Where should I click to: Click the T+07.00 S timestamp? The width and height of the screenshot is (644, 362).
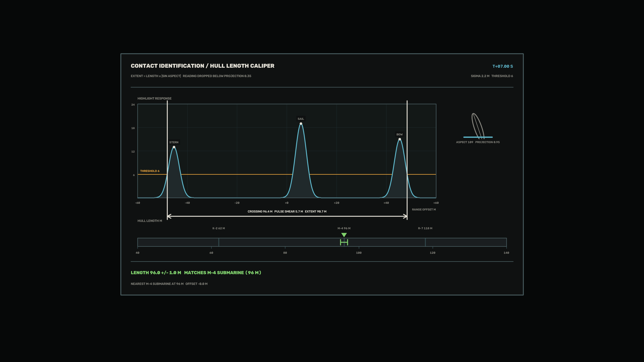(502, 66)
